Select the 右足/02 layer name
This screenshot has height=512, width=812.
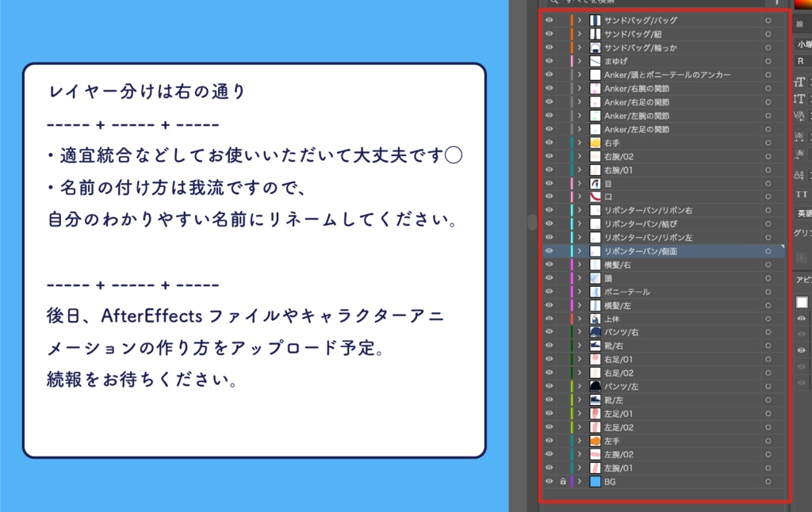[x=619, y=373]
